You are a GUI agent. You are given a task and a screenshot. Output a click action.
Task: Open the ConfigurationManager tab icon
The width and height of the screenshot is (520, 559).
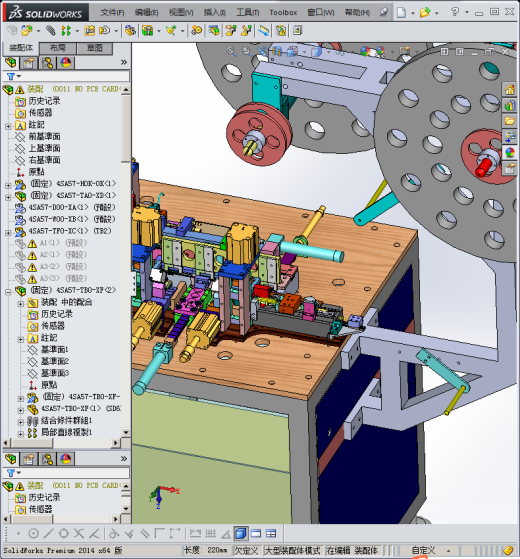pos(47,63)
